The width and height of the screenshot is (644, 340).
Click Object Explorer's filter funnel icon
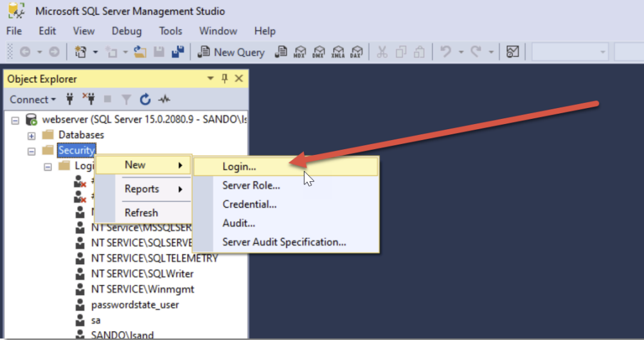[126, 100]
